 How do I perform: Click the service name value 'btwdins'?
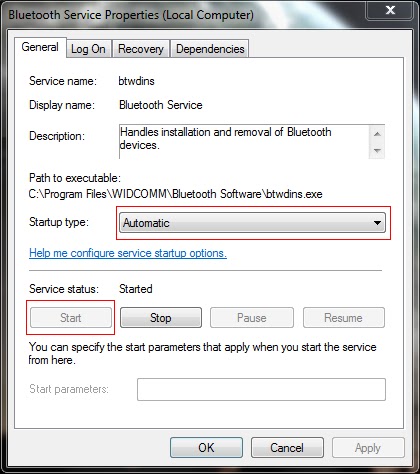pyautogui.click(x=137, y=81)
